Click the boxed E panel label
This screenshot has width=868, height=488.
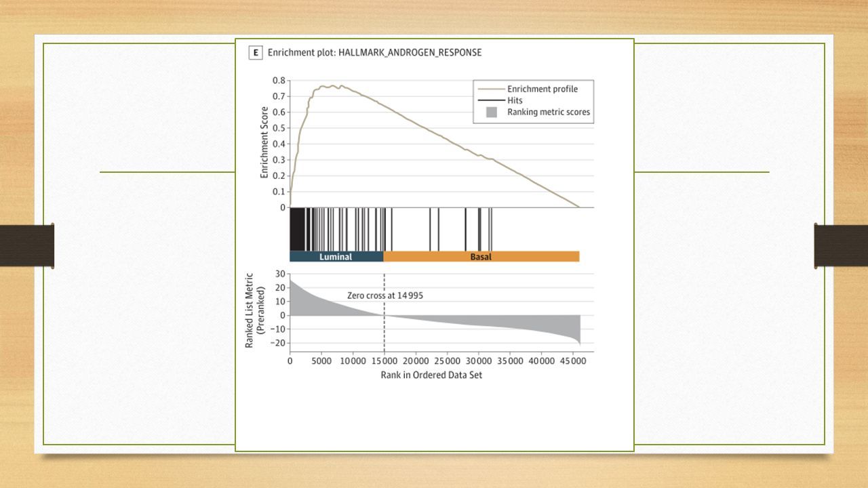(x=256, y=52)
